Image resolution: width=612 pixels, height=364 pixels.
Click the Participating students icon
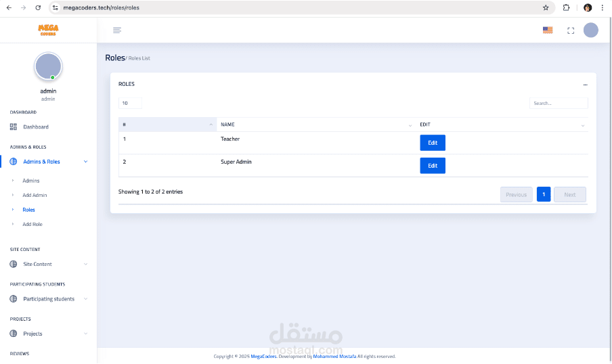[x=14, y=299]
